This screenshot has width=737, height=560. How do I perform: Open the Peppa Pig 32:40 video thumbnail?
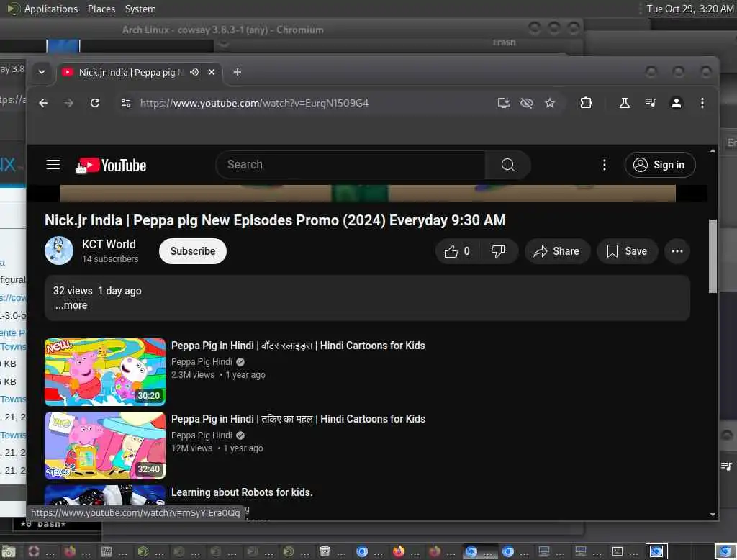coord(105,446)
